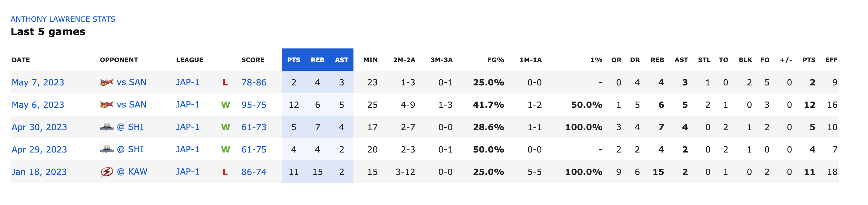
Task: Open the Jan 18, 2023 game date
Action: pos(39,172)
